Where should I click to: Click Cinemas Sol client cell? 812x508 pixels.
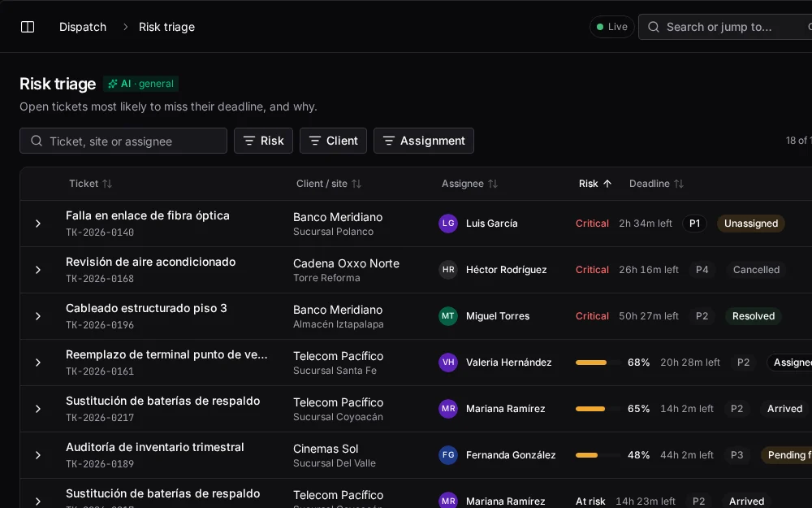coord(326,449)
